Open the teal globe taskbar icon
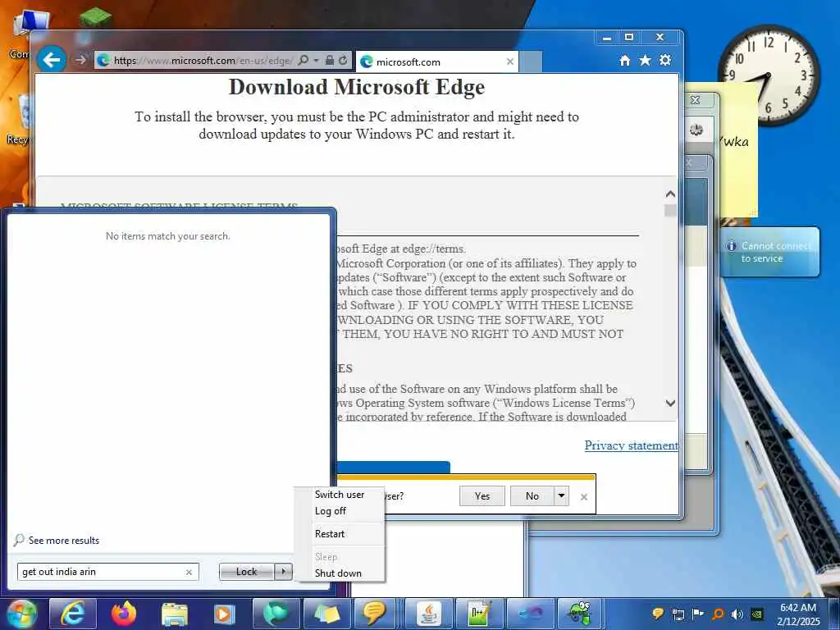 coord(276,614)
